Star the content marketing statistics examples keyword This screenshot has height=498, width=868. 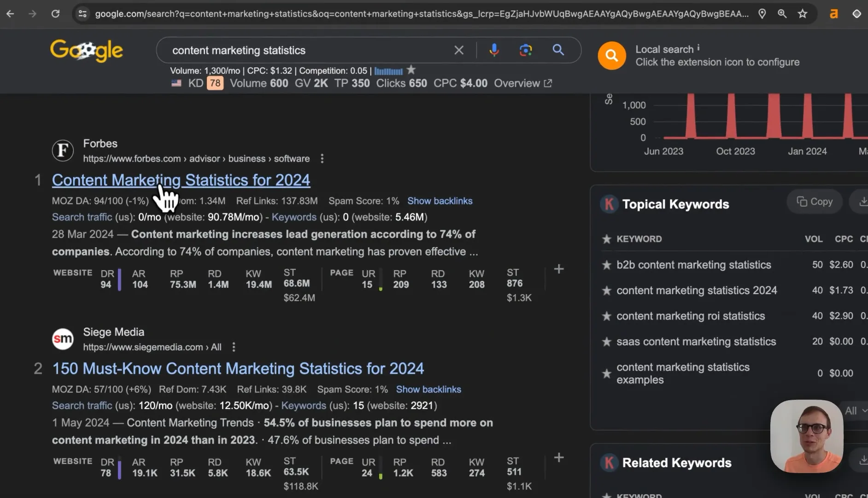pos(607,373)
